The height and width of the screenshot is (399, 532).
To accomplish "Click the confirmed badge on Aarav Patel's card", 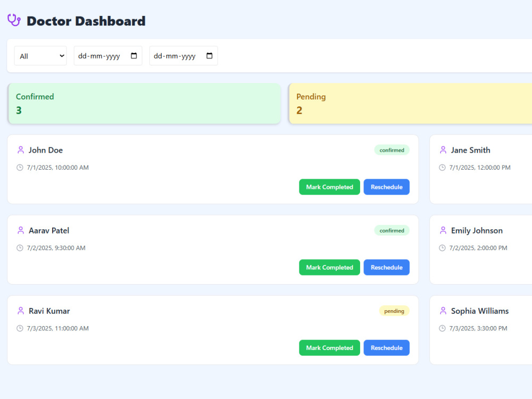I will [x=392, y=230].
